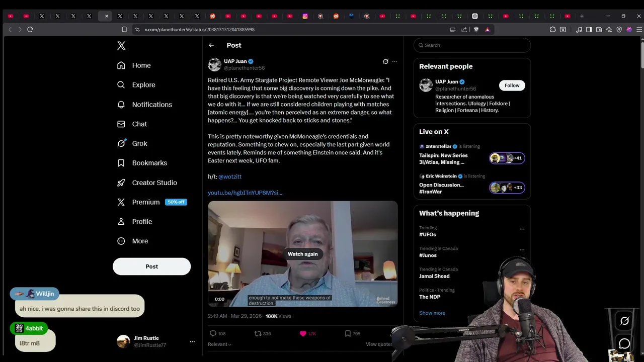Open Eric Weinstein's Open Discussion space
The height and width of the screenshot is (362, 644).
[x=472, y=185]
